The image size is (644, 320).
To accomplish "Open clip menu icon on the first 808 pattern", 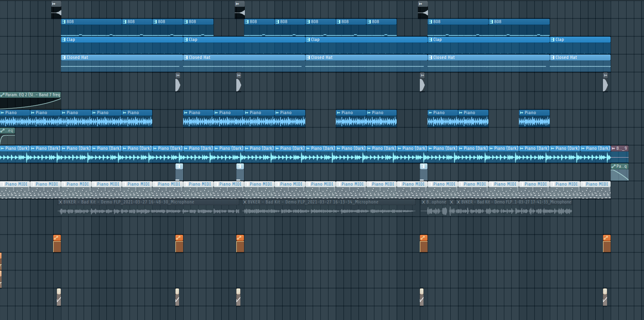I will (x=64, y=22).
